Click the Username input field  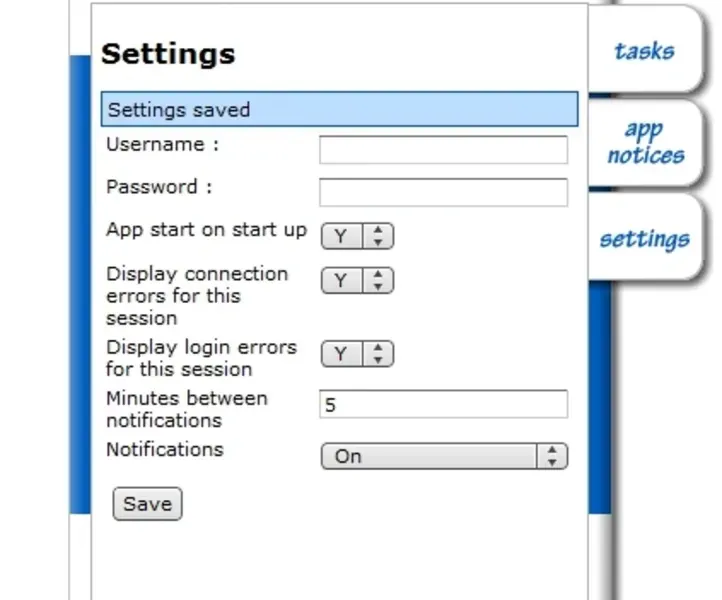click(443, 150)
